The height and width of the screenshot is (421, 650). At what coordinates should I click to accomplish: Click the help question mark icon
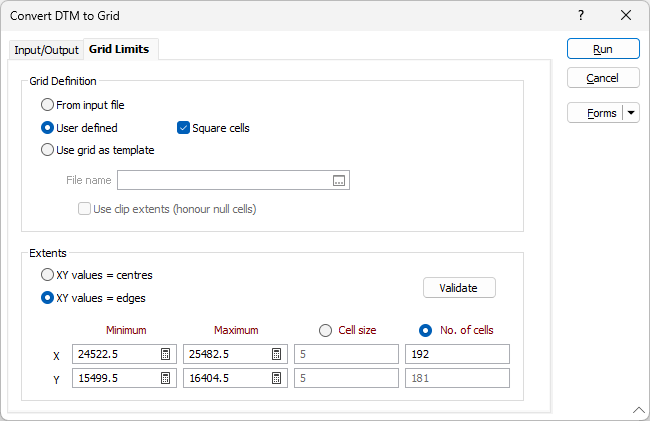coord(581,15)
